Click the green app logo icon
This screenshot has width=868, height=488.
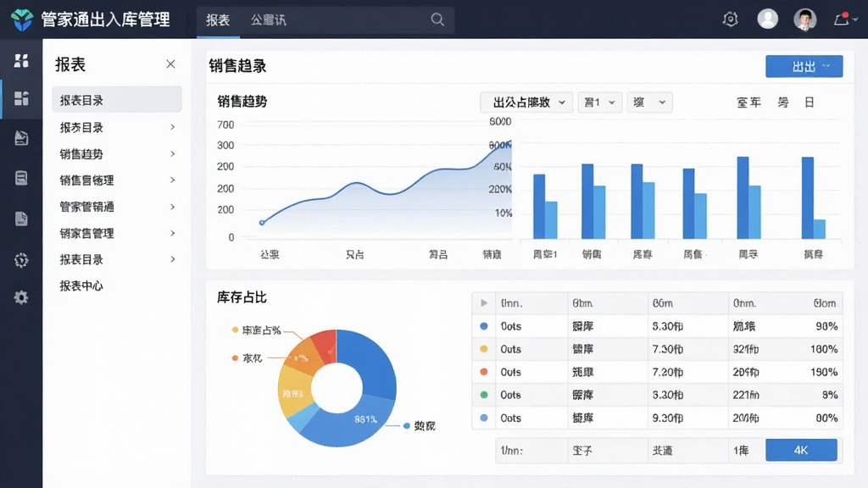[x=21, y=20]
